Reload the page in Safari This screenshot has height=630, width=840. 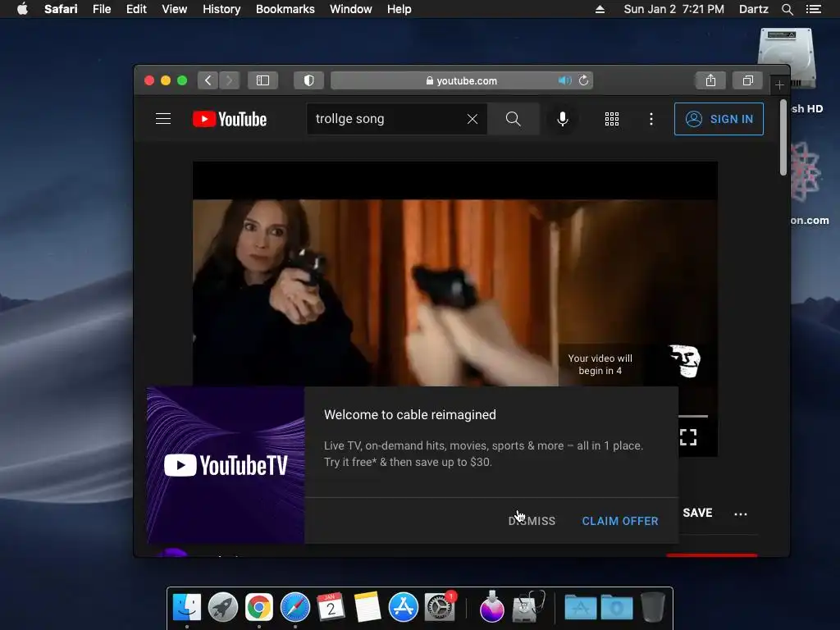pos(583,80)
